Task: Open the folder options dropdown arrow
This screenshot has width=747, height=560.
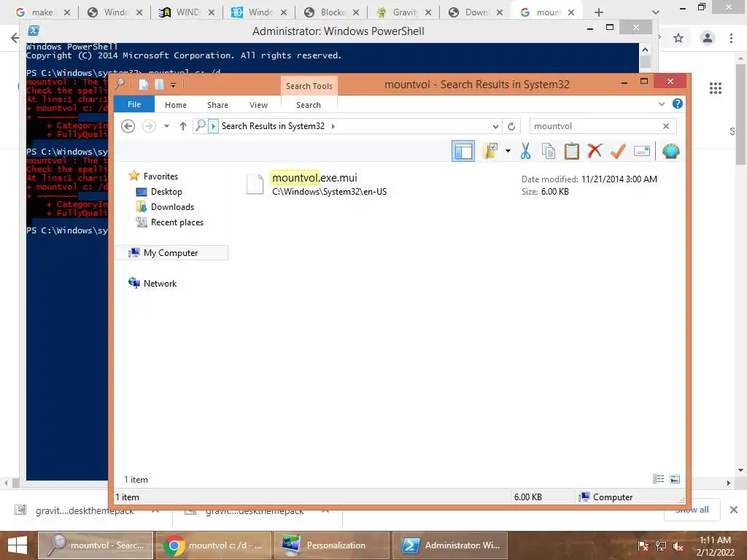Action: pos(508,152)
